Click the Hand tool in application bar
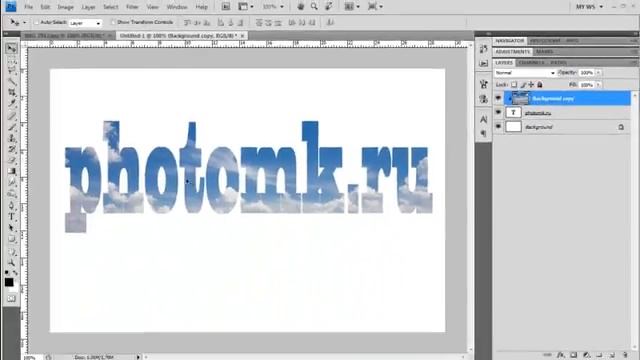Image resolution: width=640 pixels, height=360 pixels. [301, 7]
